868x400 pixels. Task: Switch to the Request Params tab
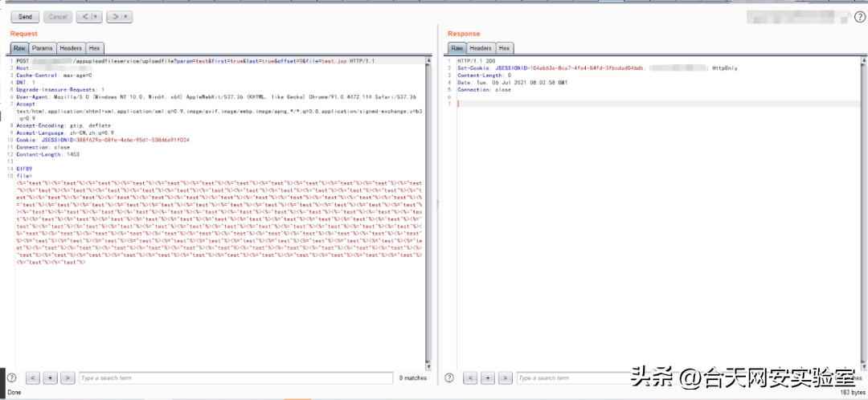coord(43,48)
